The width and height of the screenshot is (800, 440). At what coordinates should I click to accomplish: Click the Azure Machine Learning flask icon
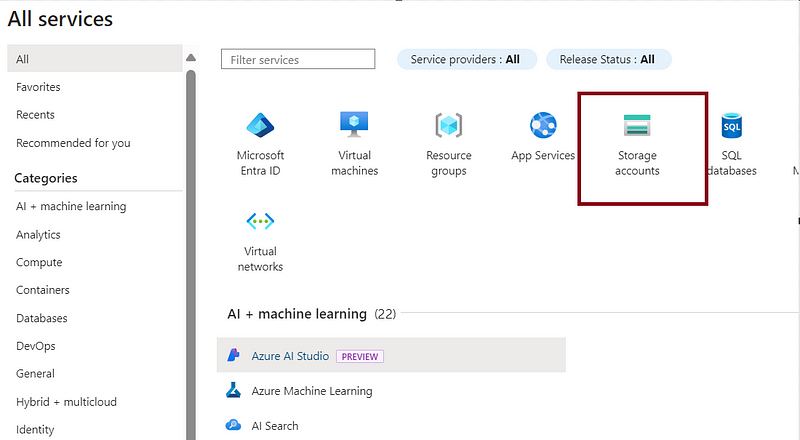pyautogui.click(x=234, y=390)
